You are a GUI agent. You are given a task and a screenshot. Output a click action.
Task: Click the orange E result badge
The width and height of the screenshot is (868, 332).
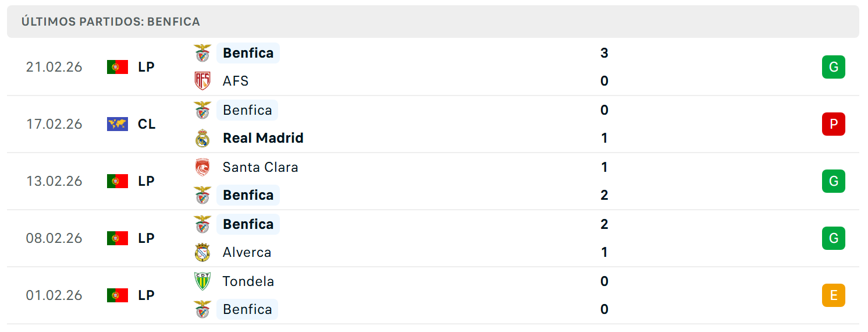(834, 295)
